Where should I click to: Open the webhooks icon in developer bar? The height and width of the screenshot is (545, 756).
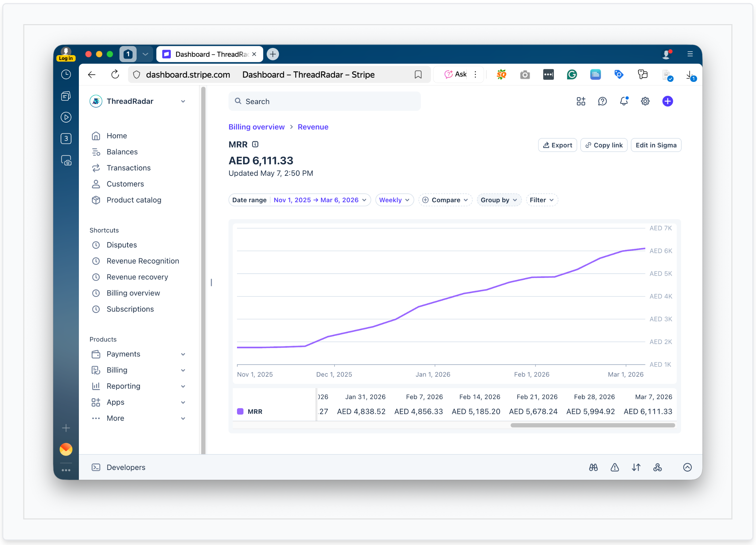pyautogui.click(x=657, y=467)
